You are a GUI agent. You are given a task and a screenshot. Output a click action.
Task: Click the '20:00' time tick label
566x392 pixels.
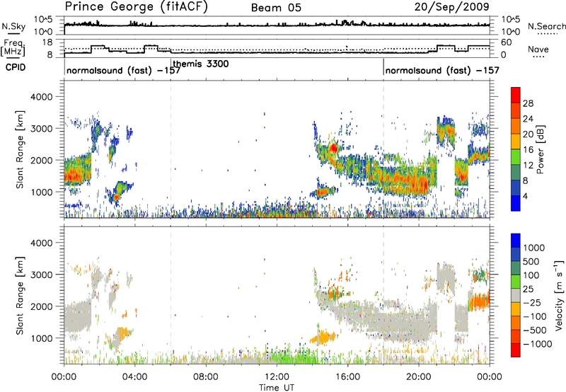(x=418, y=377)
